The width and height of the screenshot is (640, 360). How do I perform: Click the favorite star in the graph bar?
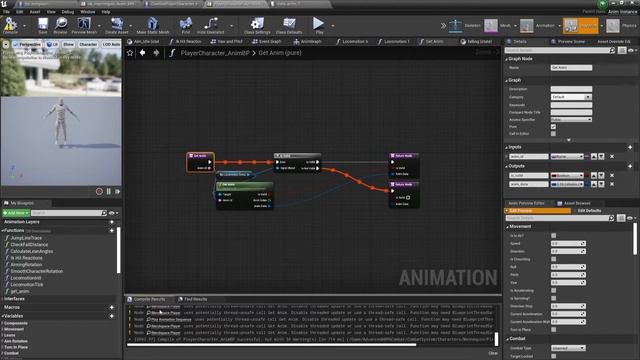(130, 53)
